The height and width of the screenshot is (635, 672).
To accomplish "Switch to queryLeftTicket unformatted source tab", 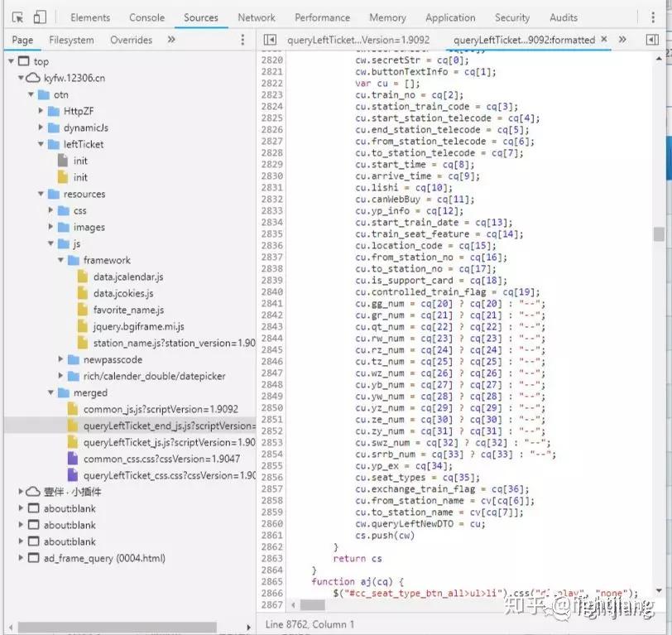I will coord(358,40).
